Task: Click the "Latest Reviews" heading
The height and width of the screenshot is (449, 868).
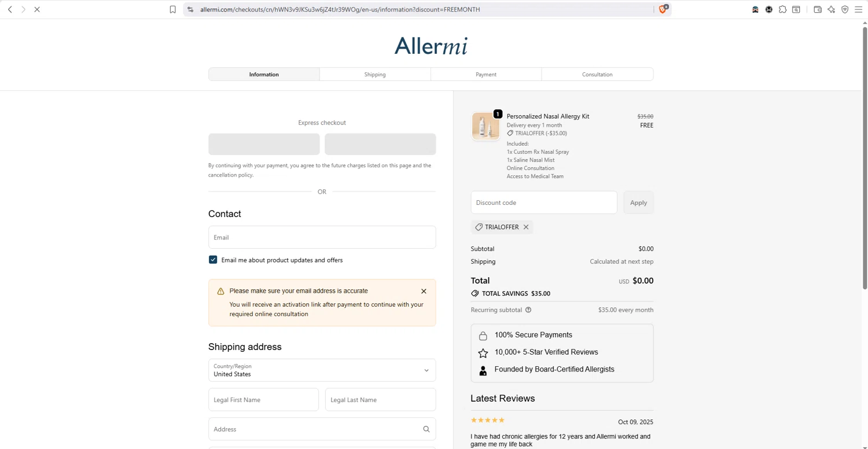Action: 502,399
